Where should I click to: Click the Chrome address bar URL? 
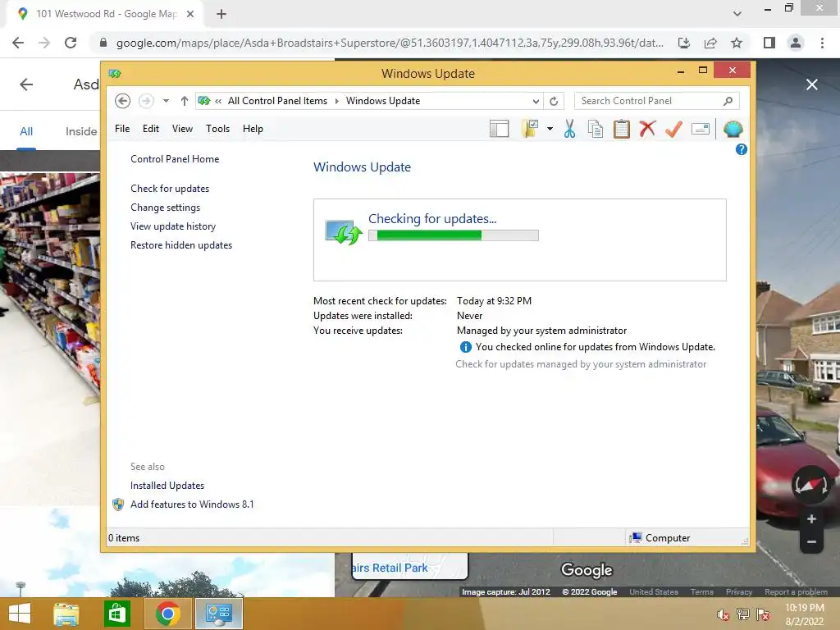pyautogui.click(x=390, y=43)
